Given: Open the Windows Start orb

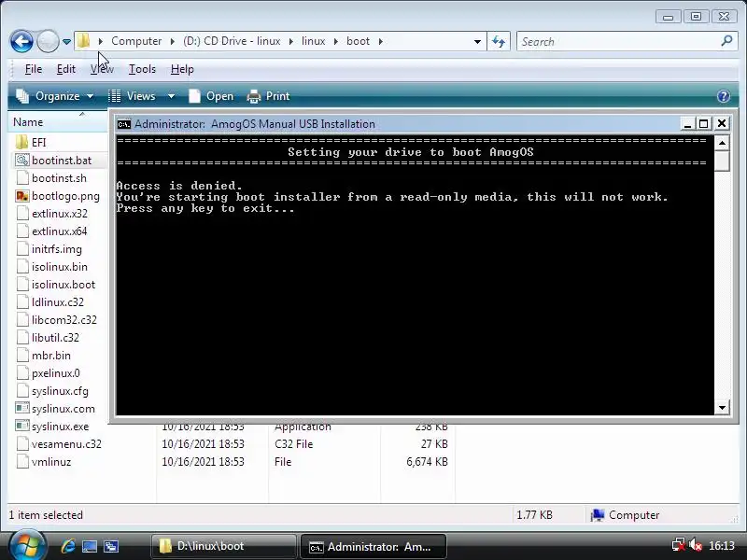Looking at the screenshot, I should [x=28, y=546].
